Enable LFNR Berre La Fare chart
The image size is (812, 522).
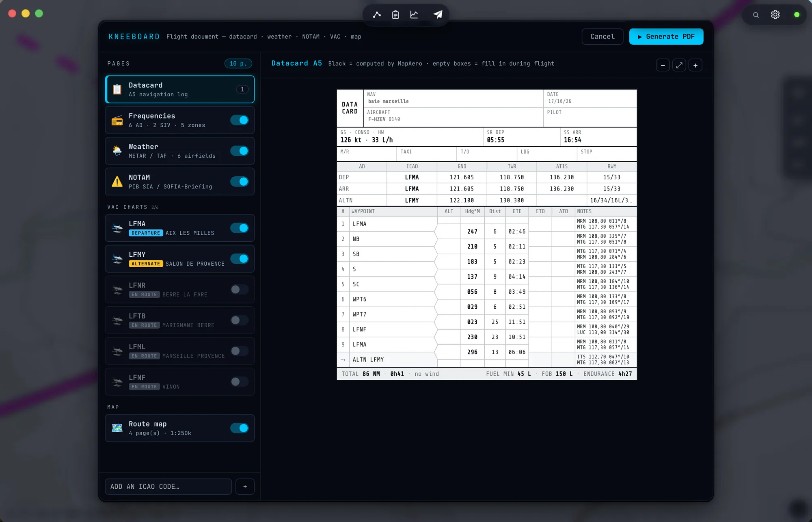click(x=239, y=289)
